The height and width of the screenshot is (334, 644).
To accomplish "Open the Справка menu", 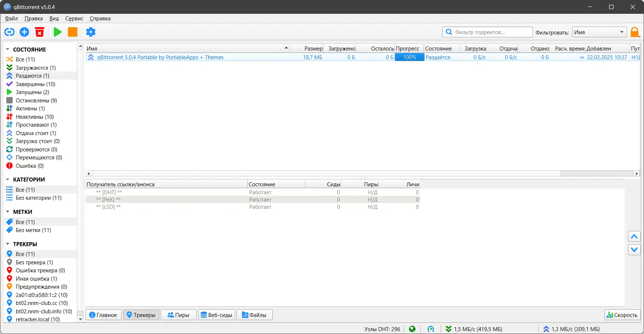I will coord(100,19).
